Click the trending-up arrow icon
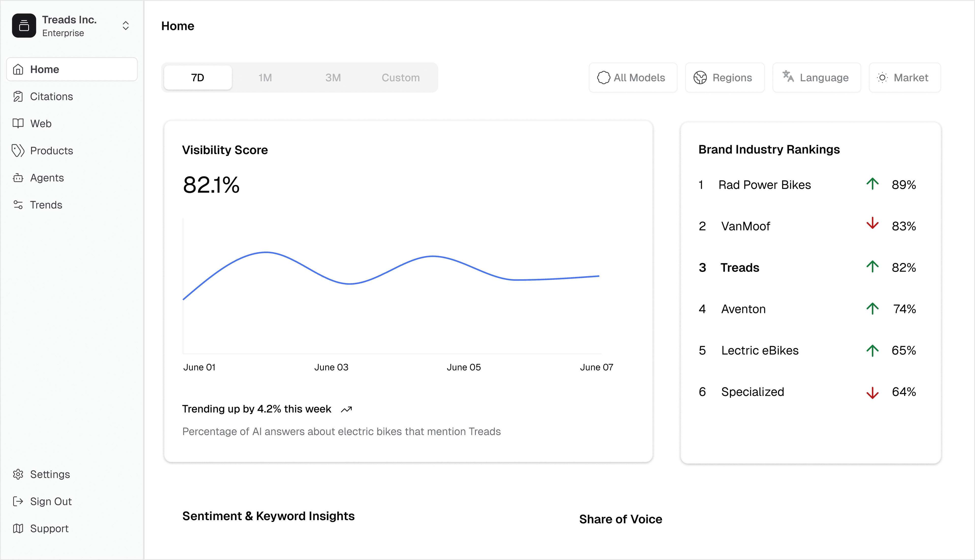Screen dimensions: 975x560 click(347, 409)
